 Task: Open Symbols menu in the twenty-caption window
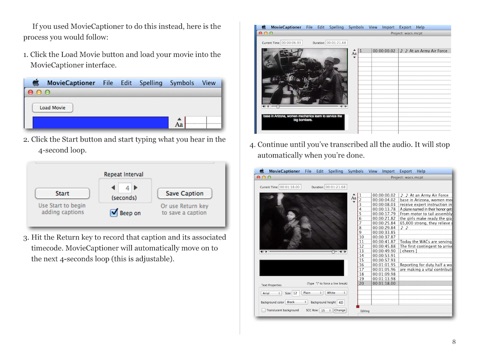(356, 171)
